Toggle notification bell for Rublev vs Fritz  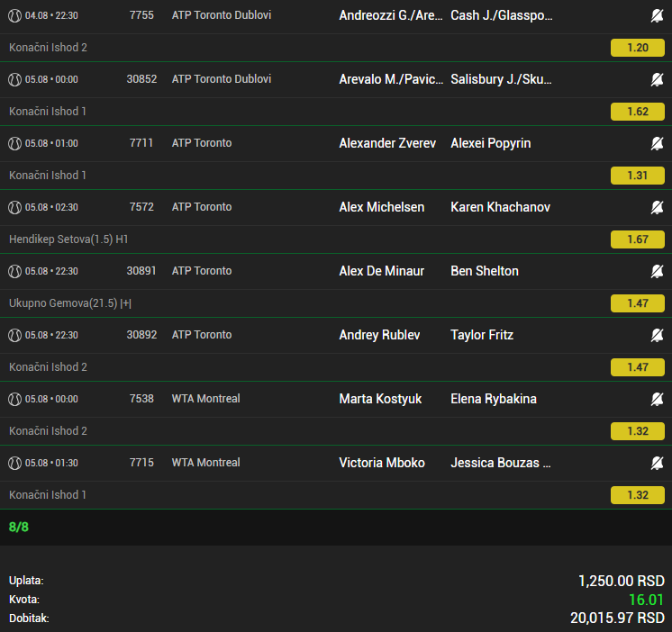[x=657, y=335]
